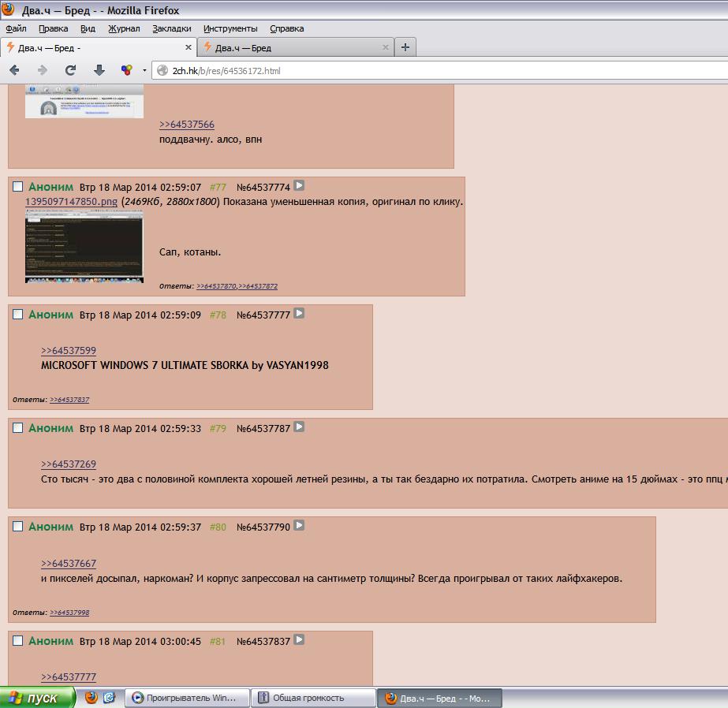This screenshot has width=728, height=708.
Task: Follow the quote link >>64537599
Action: pos(69,351)
